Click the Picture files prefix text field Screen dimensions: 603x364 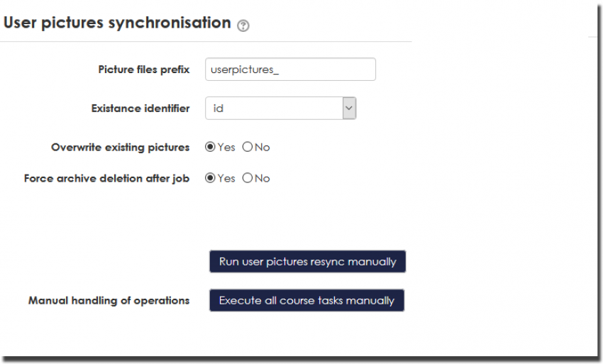pyautogui.click(x=289, y=70)
